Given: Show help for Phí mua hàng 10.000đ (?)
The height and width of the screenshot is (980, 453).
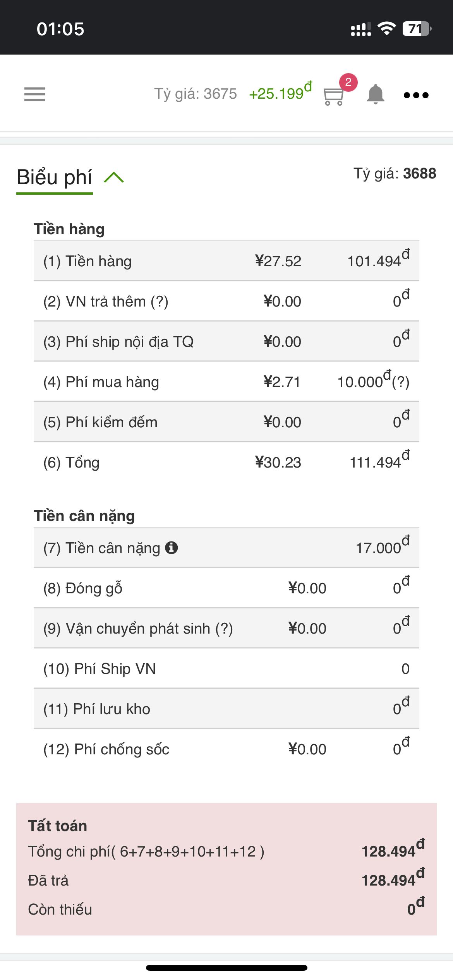Looking at the screenshot, I should 400,382.
